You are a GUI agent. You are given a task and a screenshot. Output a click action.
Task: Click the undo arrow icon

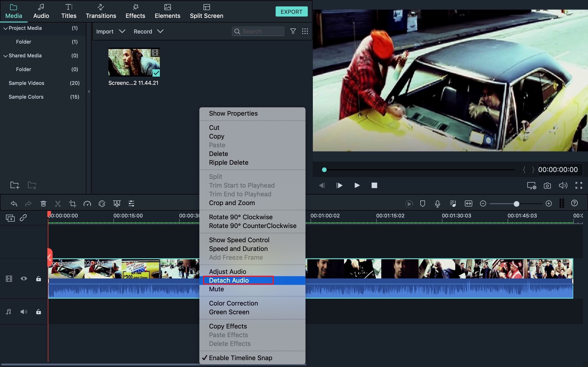[x=14, y=204]
